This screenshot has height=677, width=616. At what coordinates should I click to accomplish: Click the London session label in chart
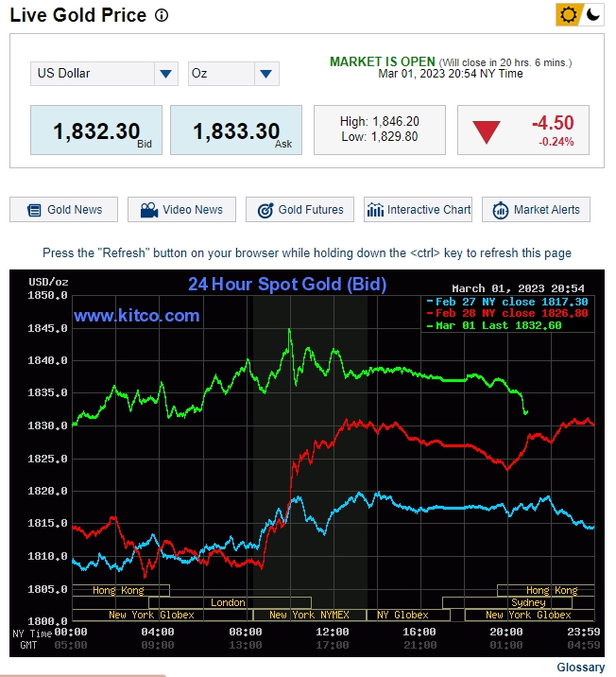[x=229, y=602]
